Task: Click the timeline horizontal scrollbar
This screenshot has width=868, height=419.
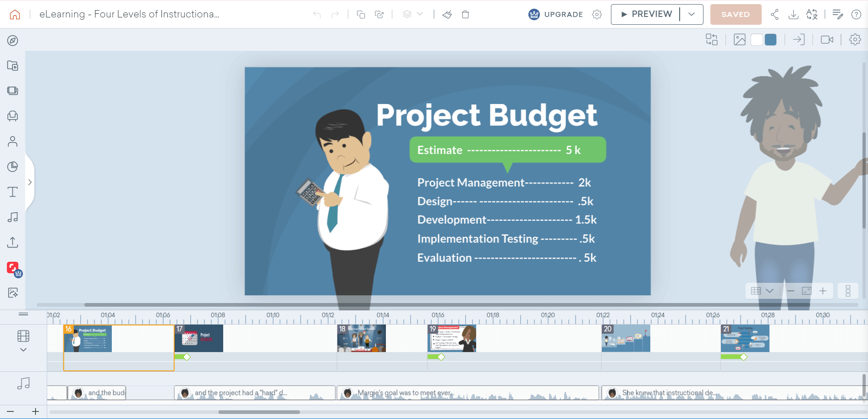Action: 259,412
